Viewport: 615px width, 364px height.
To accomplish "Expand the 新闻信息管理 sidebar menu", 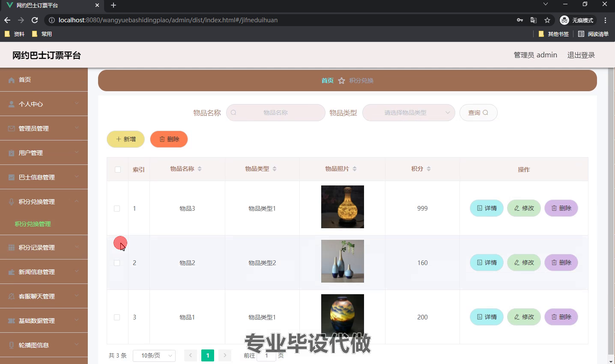I will pos(44,272).
